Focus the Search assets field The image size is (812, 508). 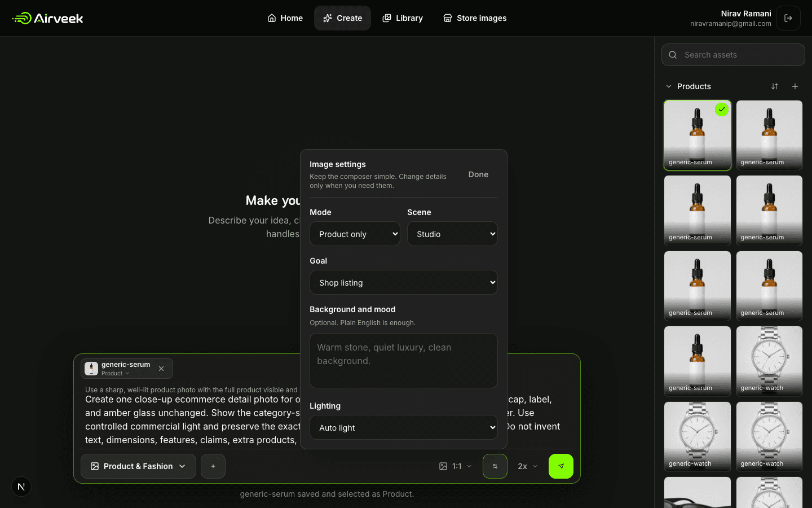tap(733, 55)
